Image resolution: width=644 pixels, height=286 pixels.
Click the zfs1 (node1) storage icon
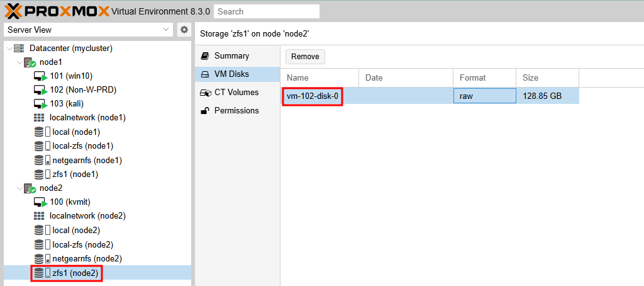42,174
